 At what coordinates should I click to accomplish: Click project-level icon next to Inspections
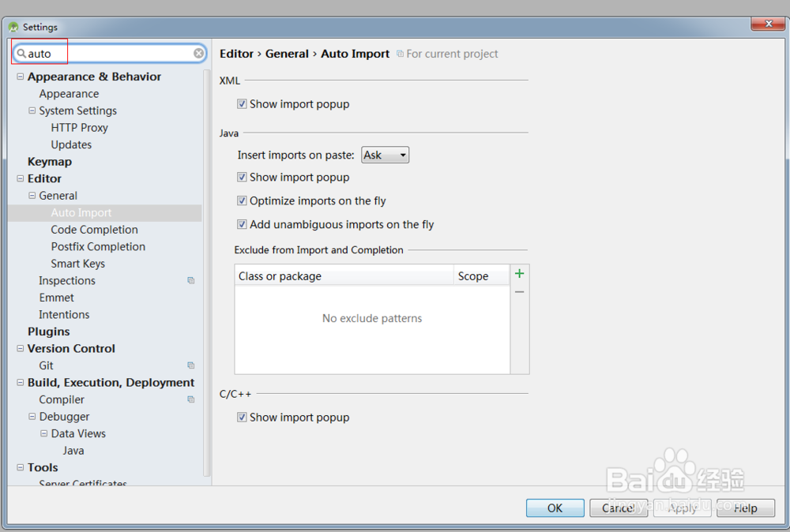click(191, 280)
